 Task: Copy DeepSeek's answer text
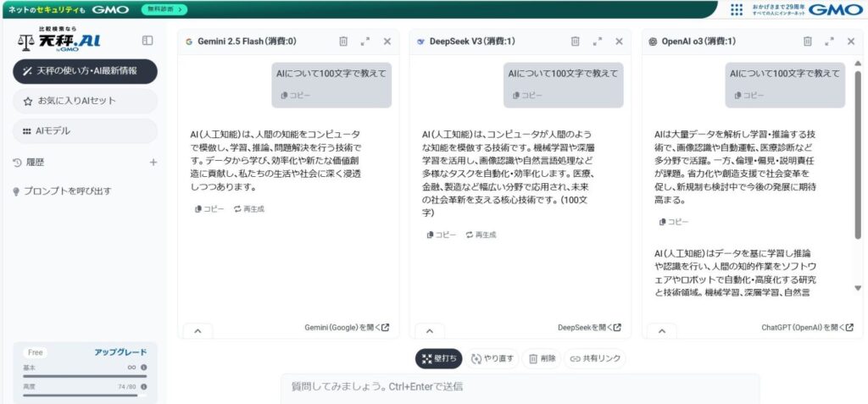[x=441, y=235]
